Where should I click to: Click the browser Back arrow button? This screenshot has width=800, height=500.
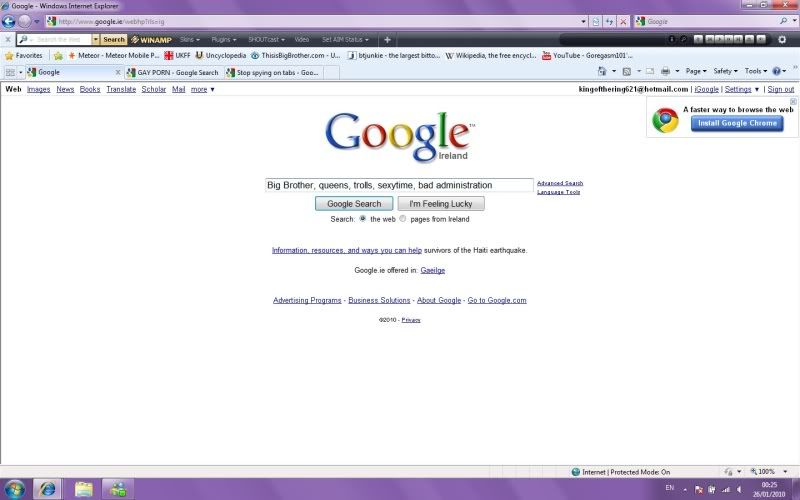click(x=9, y=21)
